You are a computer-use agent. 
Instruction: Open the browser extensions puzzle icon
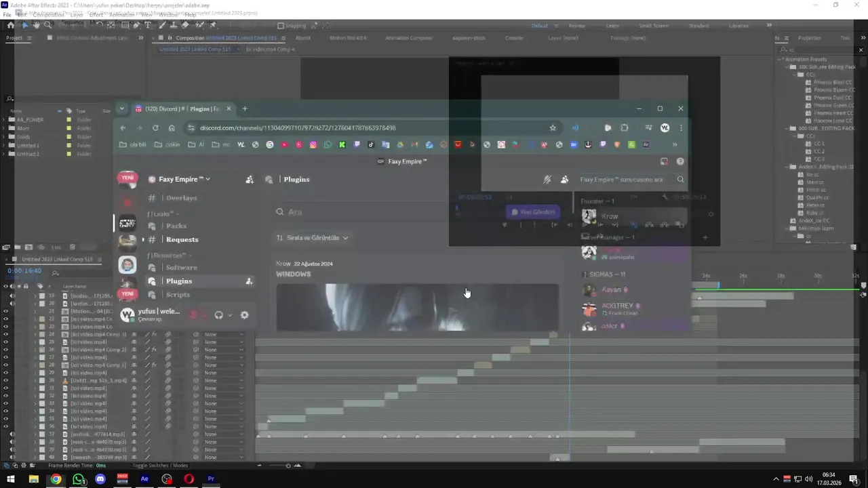point(625,127)
